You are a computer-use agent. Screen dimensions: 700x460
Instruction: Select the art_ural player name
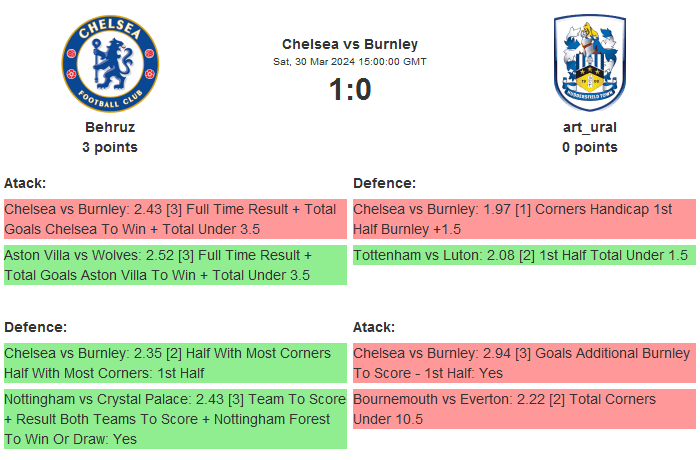pos(589,127)
